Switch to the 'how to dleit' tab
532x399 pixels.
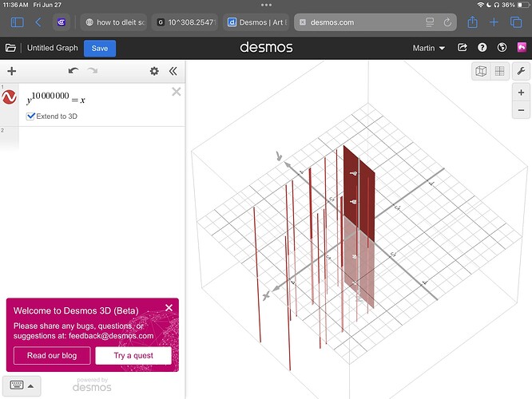115,22
